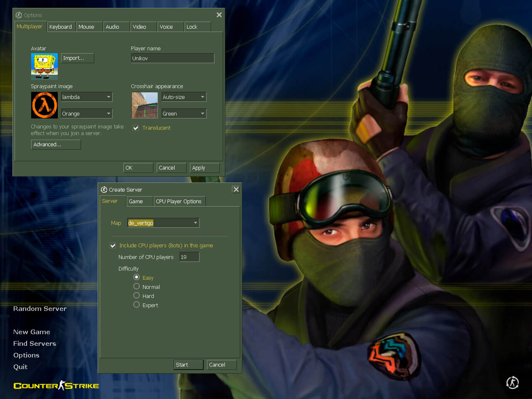The image size is (532, 399).
Task: Click the Advanced... button under spraypaint section
Action: (56, 144)
